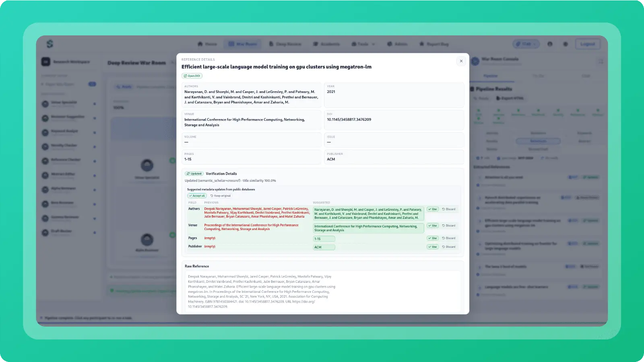The image size is (644, 362).
Task: Open Home in the background nav bar
Action: pyautogui.click(x=207, y=44)
